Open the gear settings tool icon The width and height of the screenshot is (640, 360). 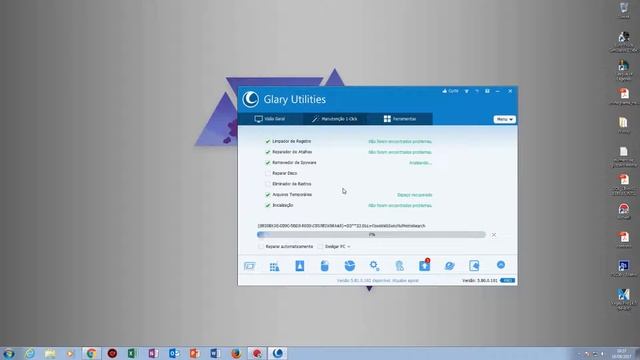374,266
